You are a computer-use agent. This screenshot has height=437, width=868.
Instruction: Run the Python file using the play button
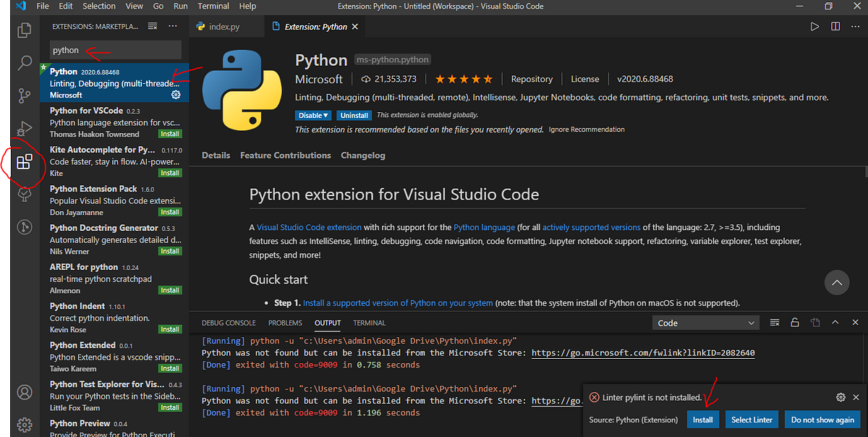click(x=815, y=25)
